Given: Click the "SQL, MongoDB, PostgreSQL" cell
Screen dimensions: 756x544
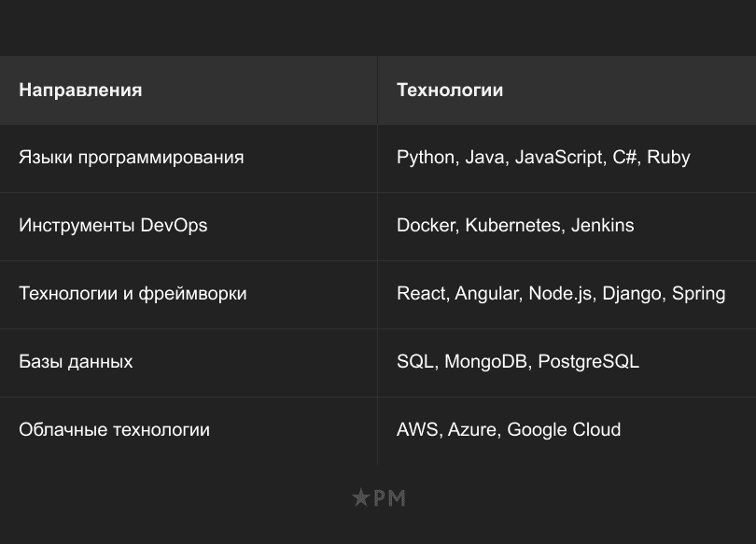Looking at the screenshot, I should 567,363.
